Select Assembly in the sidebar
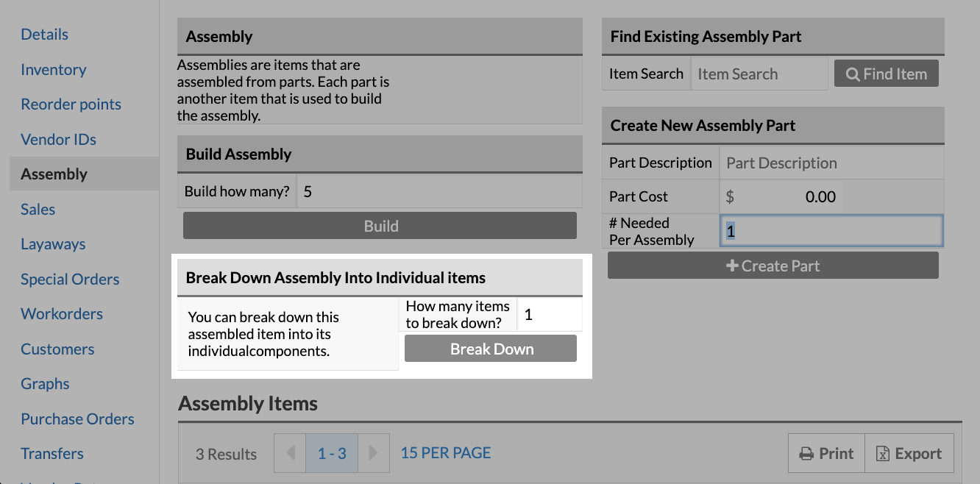Viewport: 980px width, 484px height. coord(54,174)
